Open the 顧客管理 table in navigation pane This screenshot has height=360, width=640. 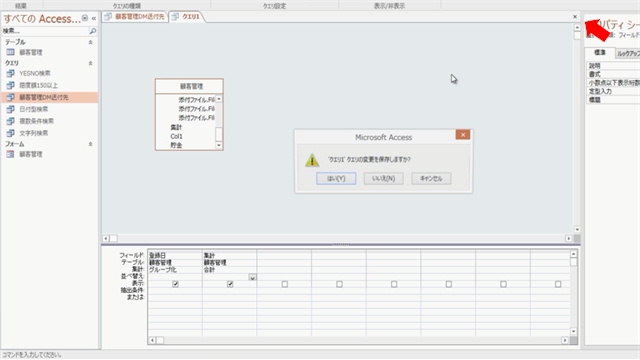(x=31, y=52)
